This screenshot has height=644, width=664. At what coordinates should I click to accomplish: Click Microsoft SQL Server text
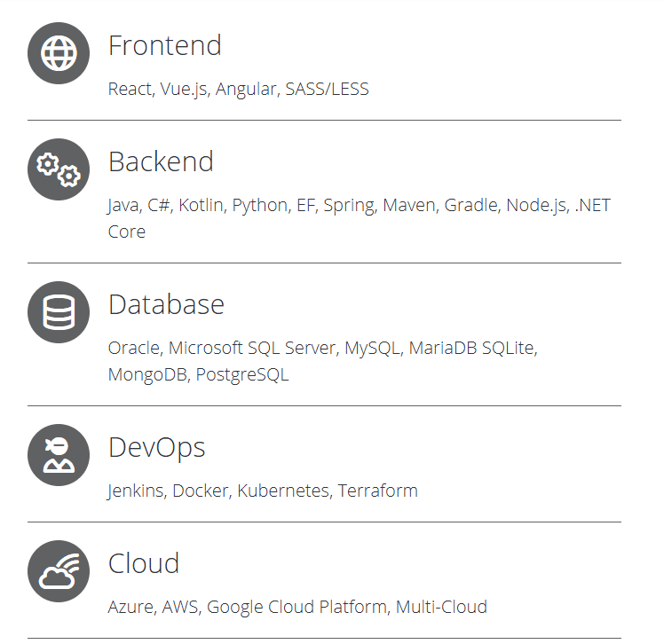coord(252,348)
